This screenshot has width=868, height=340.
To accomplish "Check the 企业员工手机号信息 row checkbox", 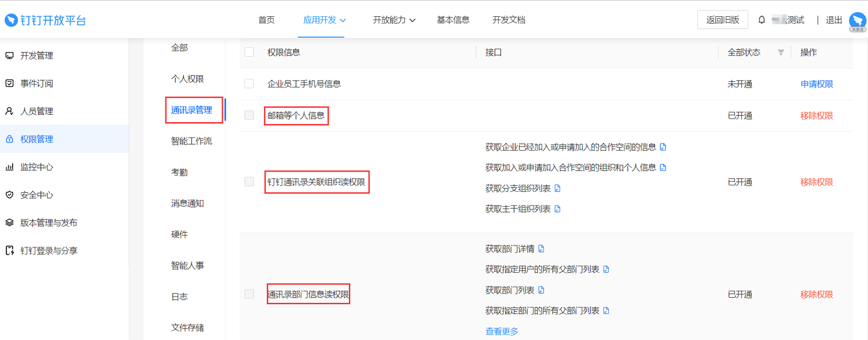I will [249, 84].
